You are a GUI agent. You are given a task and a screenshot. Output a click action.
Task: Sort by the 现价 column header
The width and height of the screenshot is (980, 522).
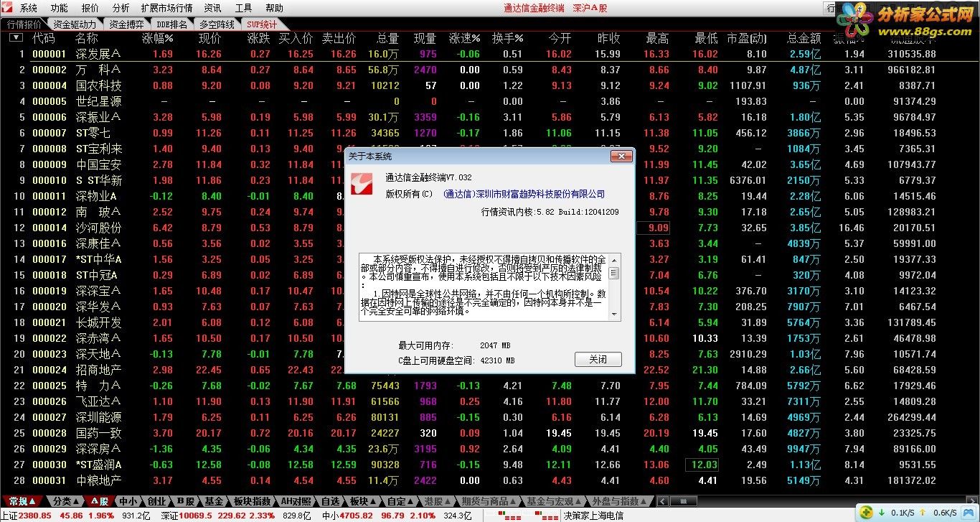point(209,38)
